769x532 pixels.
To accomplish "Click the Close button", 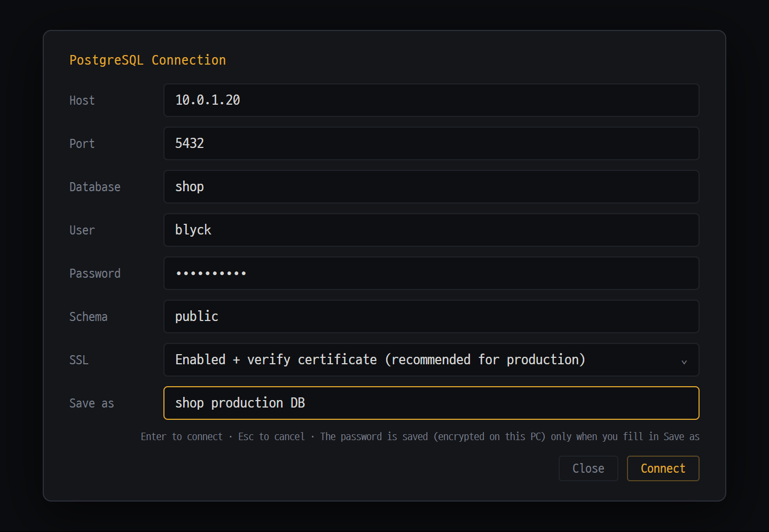I will click(588, 468).
